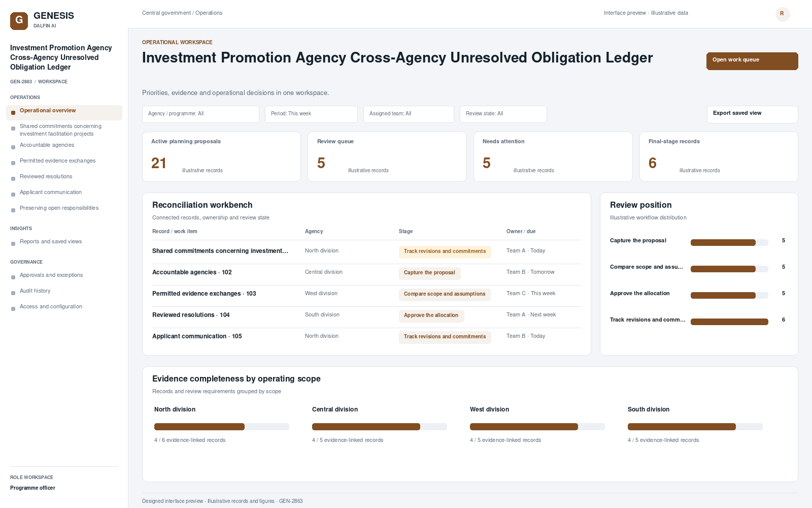Click the Active planning proposals card
The height and width of the screenshot is (508, 812).
tap(221, 156)
